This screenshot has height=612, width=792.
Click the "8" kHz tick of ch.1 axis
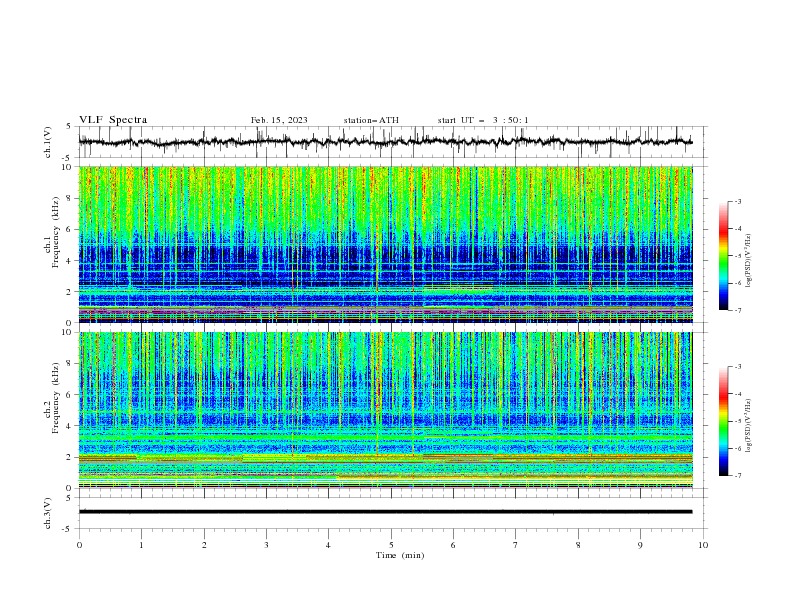click(70, 198)
